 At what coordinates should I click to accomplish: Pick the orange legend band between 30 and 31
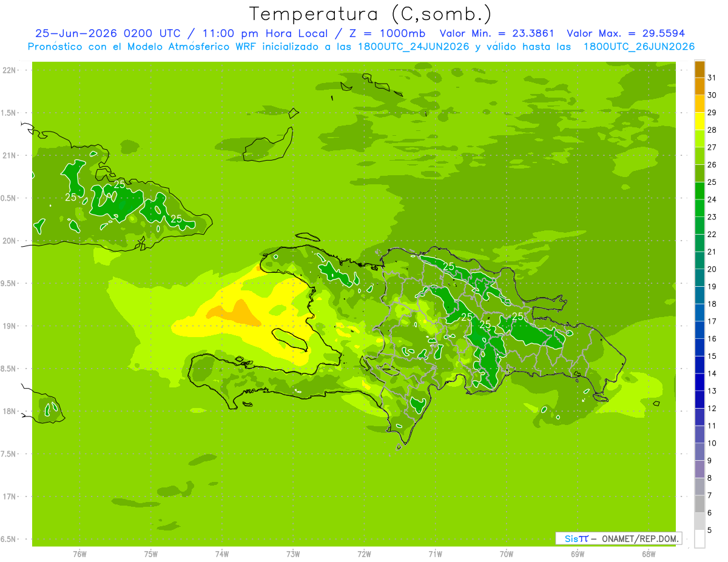(699, 86)
